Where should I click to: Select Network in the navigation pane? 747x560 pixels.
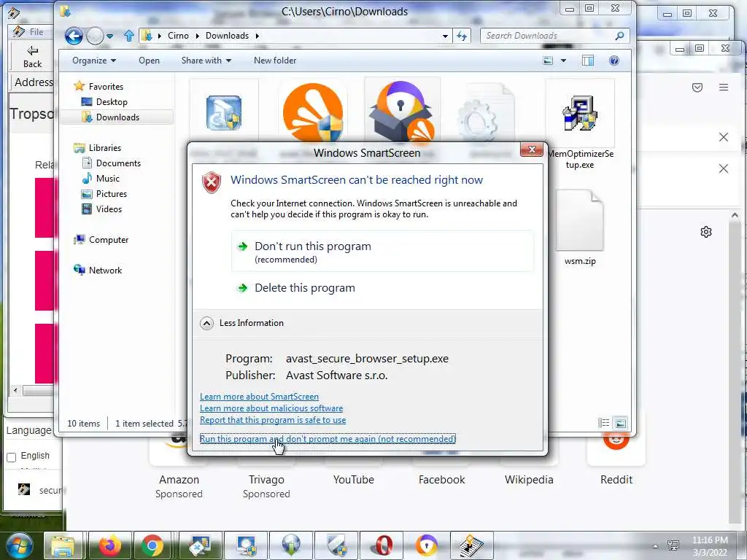click(105, 270)
